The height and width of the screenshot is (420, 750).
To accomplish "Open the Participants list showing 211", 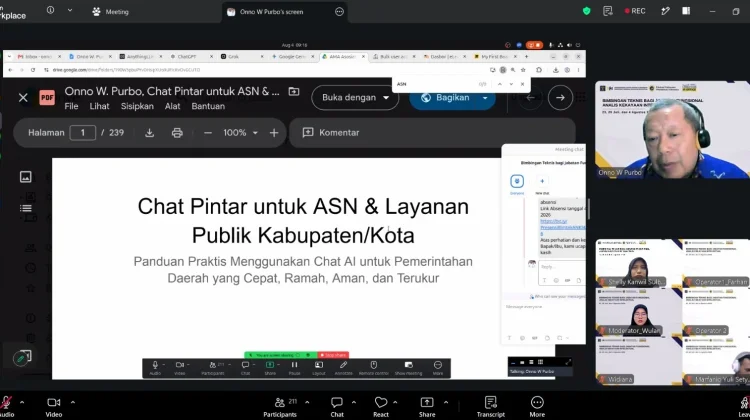I will (280, 406).
